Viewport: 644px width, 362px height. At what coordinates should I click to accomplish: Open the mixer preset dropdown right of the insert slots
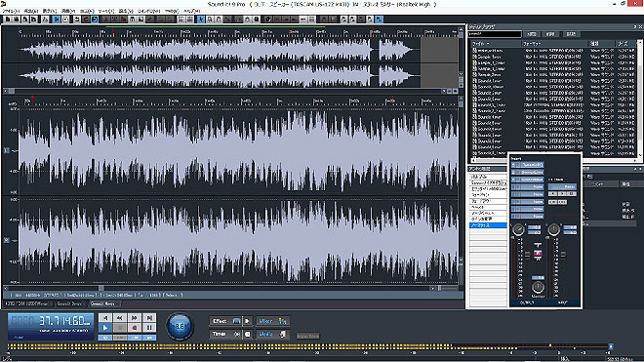click(562, 186)
